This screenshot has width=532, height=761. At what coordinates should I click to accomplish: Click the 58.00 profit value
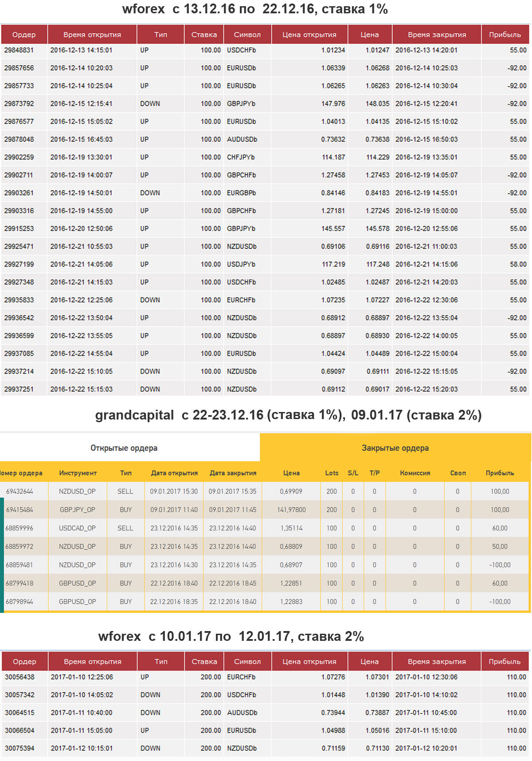coord(518,264)
